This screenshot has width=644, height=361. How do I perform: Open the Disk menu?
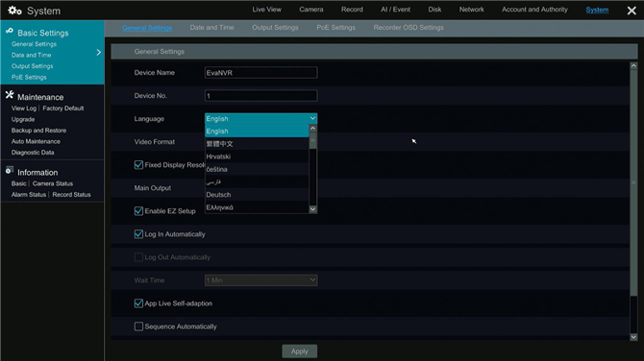[435, 10]
